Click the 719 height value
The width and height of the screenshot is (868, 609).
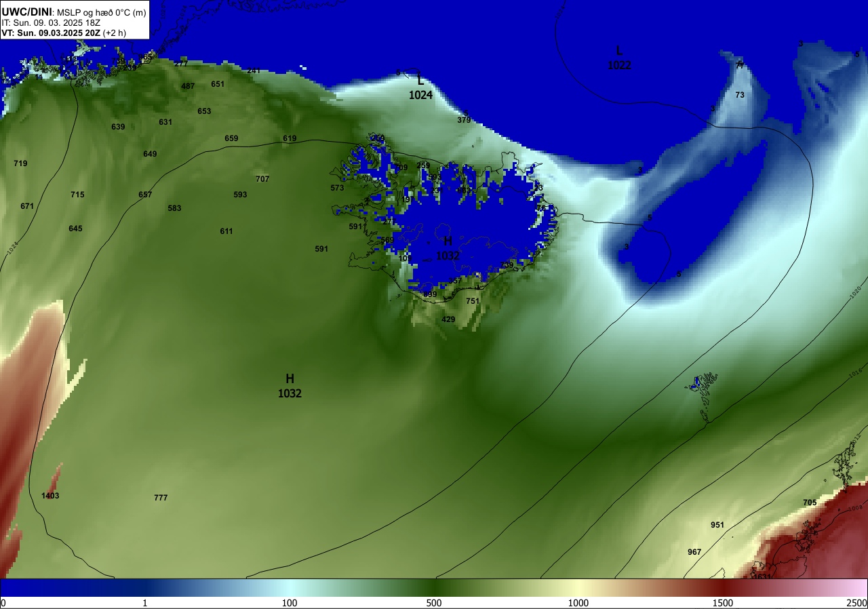[20, 163]
